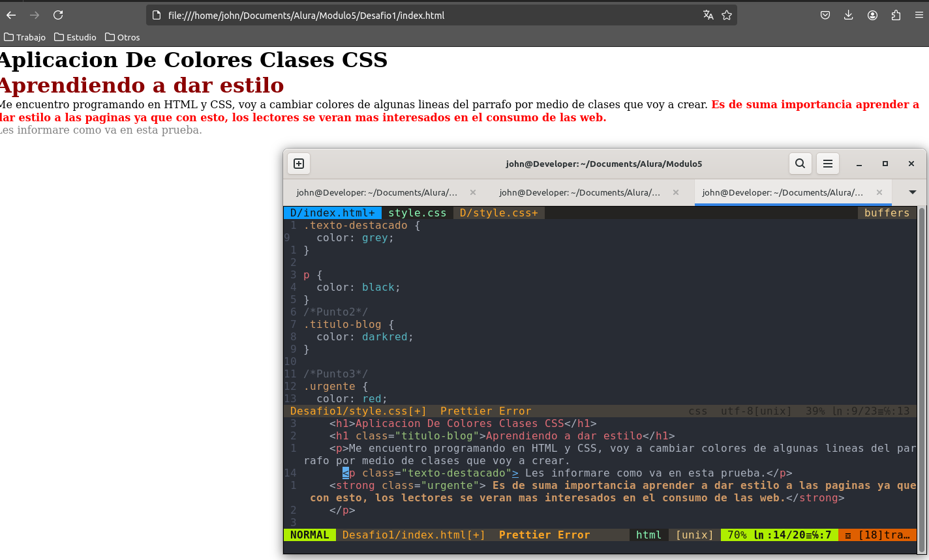
Task: Click Desafio1/index.html[+] in bottom status line
Action: coord(414,535)
